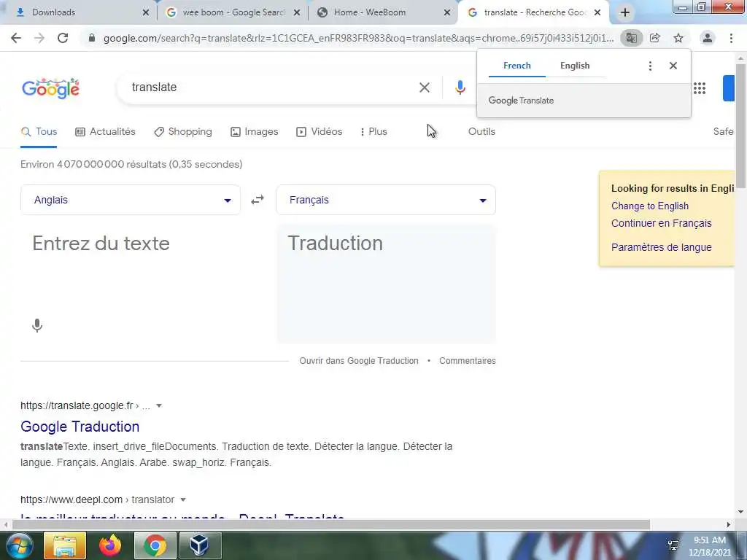Click the padlock site info icon

point(92,38)
